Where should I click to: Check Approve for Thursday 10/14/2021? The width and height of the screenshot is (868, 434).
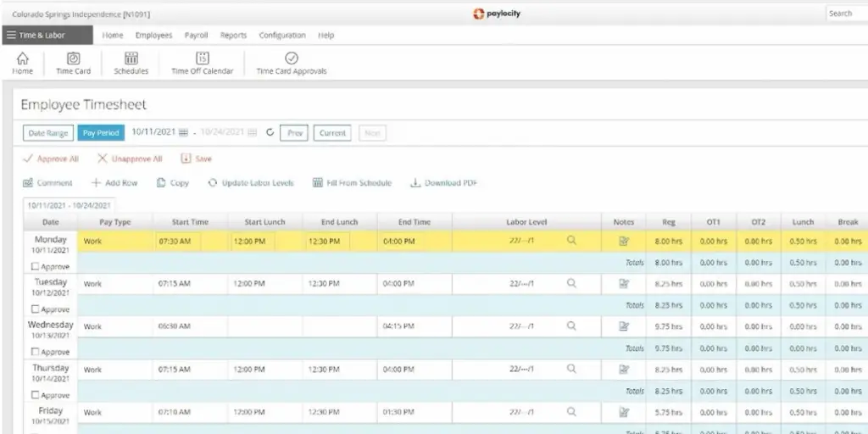(36, 395)
